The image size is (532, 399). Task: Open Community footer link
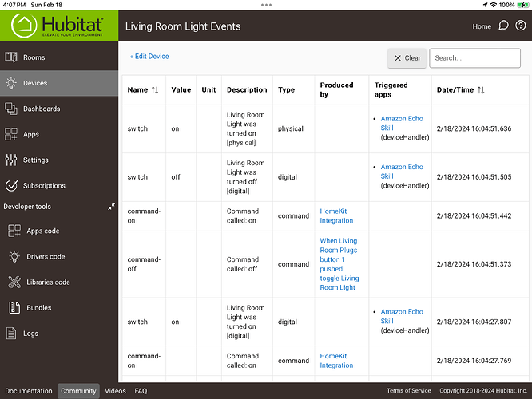click(x=78, y=391)
